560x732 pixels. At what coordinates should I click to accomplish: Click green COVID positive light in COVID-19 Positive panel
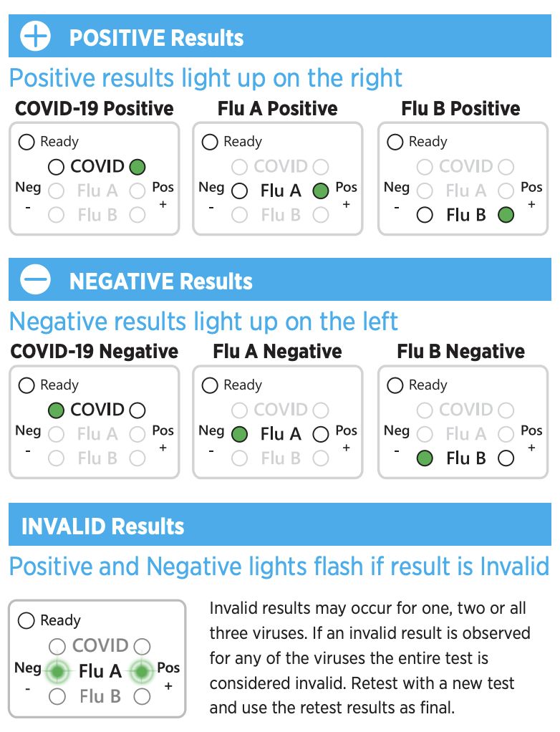tap(137, 168)
